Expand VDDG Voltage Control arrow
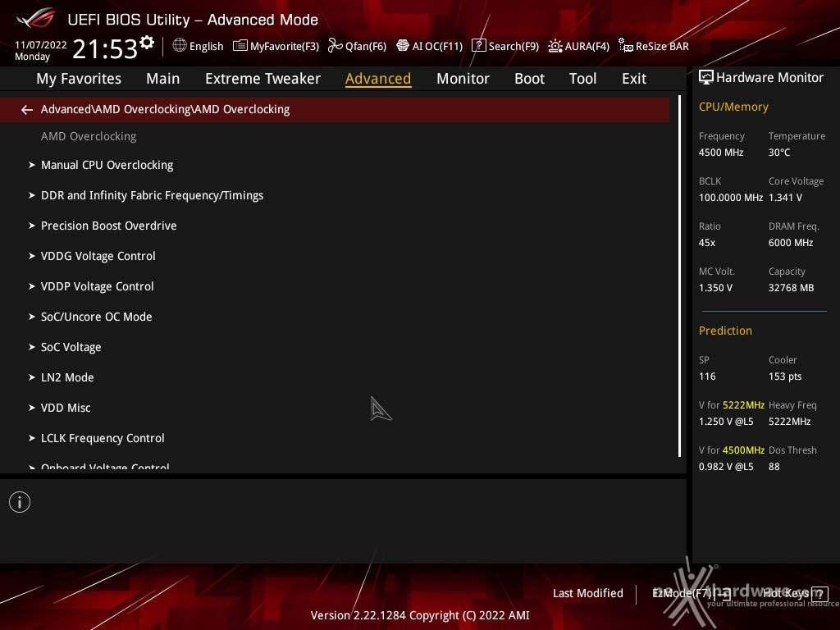 32,256
